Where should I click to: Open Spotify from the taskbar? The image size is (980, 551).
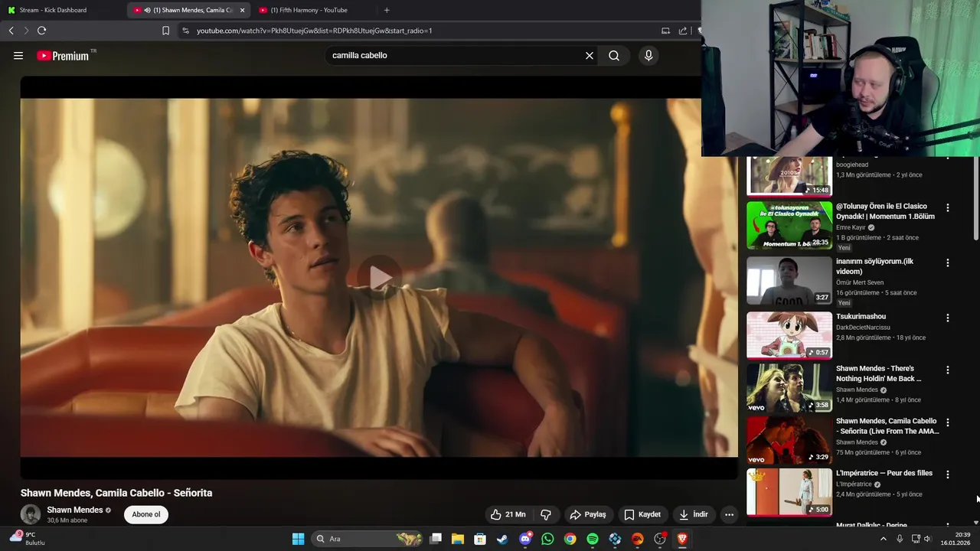click(x=593, y=539)
